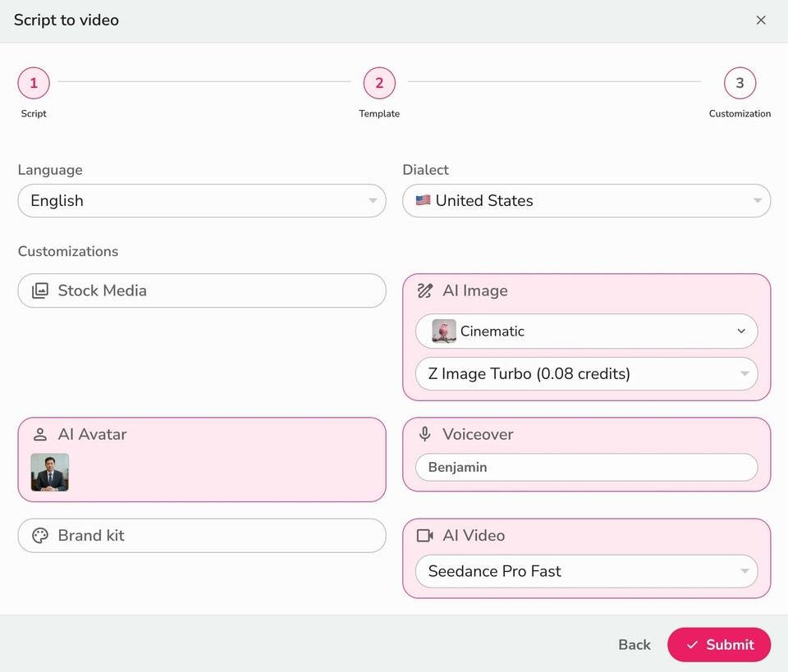Screen dimensions: 788x672
Task: Toggle the AI Avatar customization card
Action: coord(201,434)
